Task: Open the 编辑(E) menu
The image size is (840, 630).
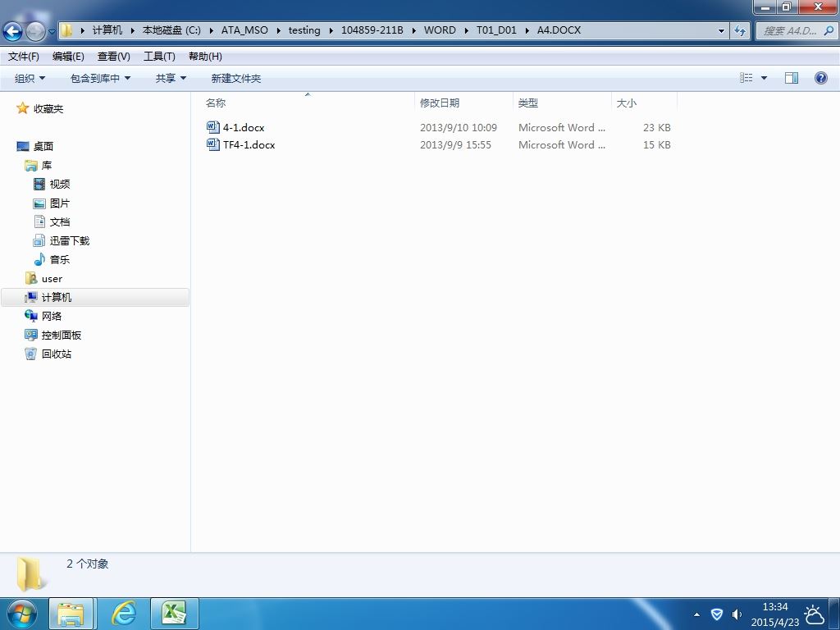Action: (68, 57)
